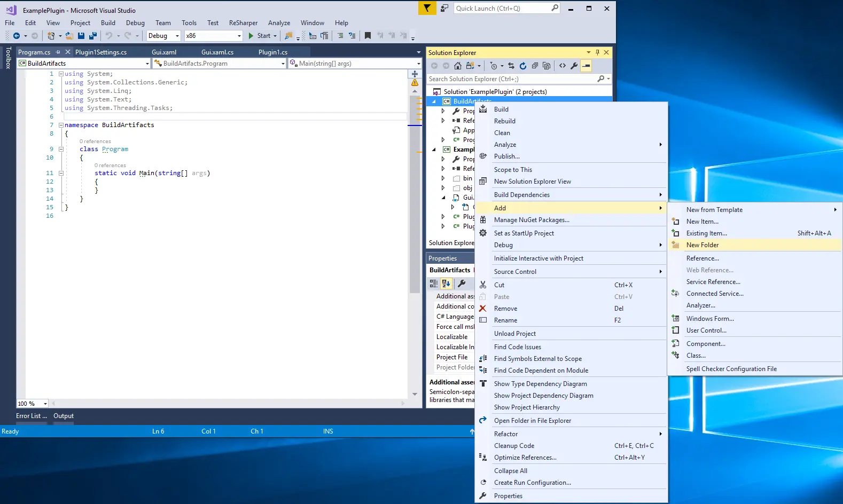Select Manage NuGet Packages from context menu
Viewport: 843px width, 504px height.
pos(572,220)
